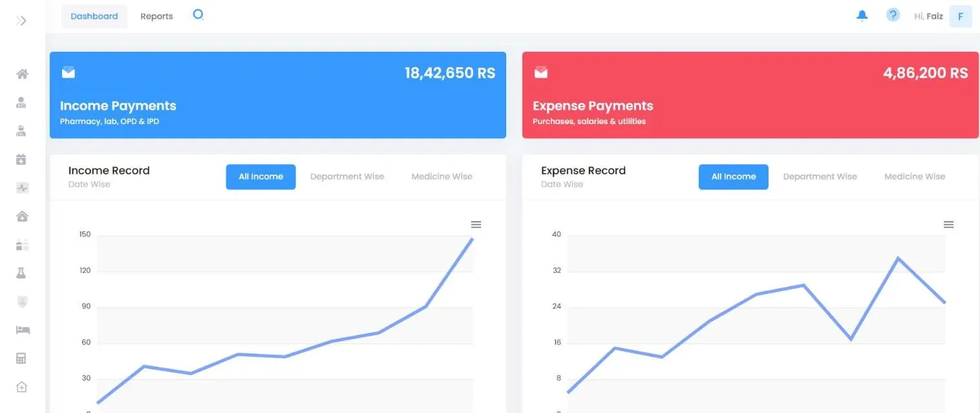The image size is (980, 413).
Task: Click the 'Hi, Faiz' user greeting
Action: click(x=928, y=16)
